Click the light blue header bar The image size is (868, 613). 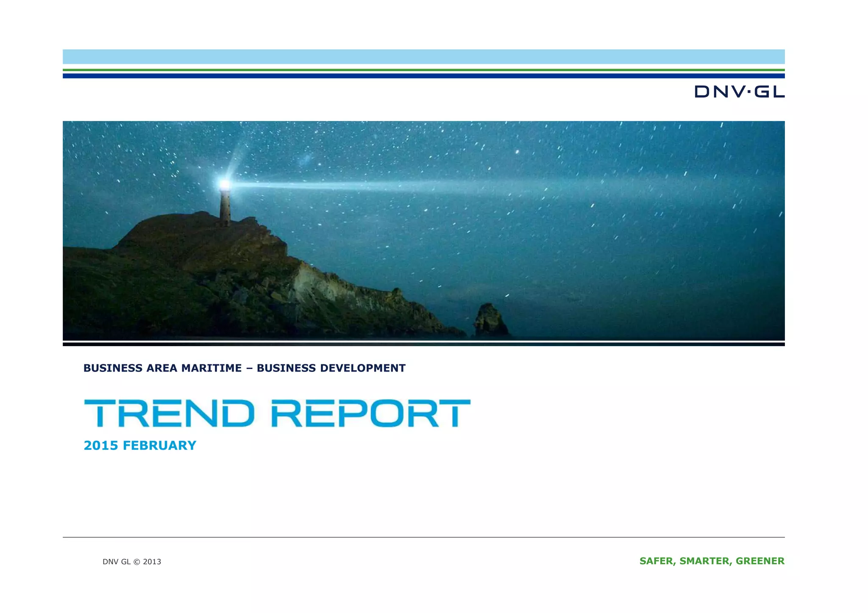coord(424,56)
